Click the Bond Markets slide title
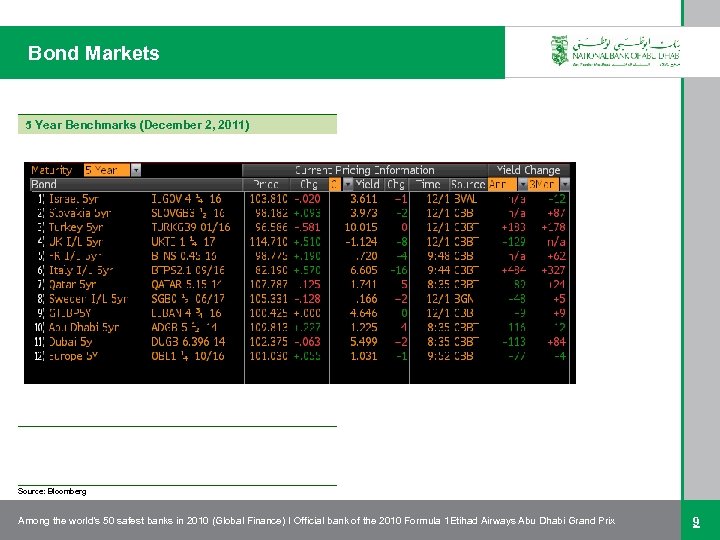 tap(94, 53)
